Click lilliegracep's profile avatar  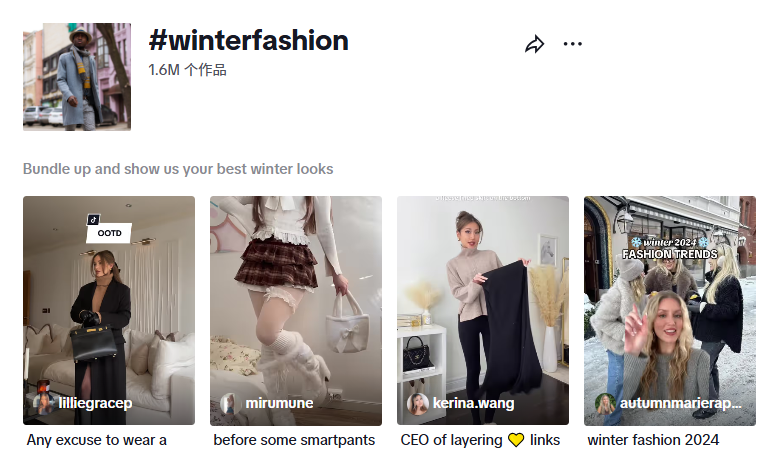click(43, 403)
